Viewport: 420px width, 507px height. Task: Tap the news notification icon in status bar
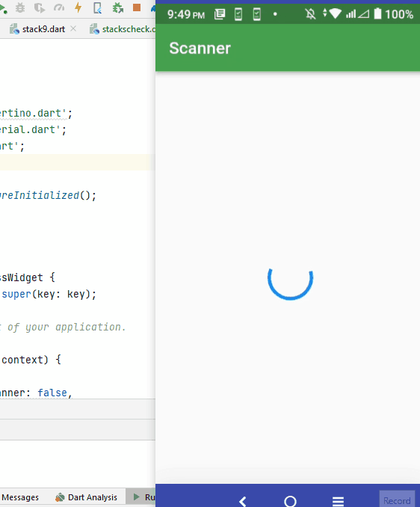(x=220, y=14)
